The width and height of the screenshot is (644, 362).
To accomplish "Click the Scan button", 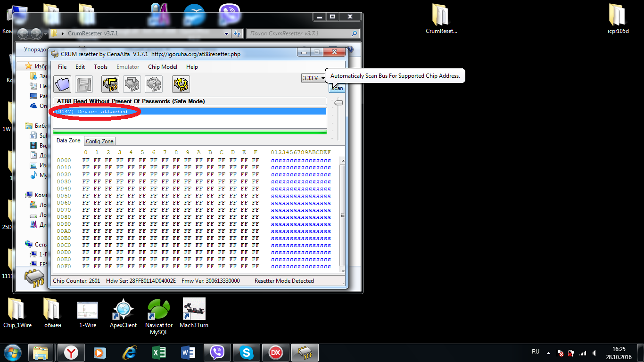I will coord(337,88).
